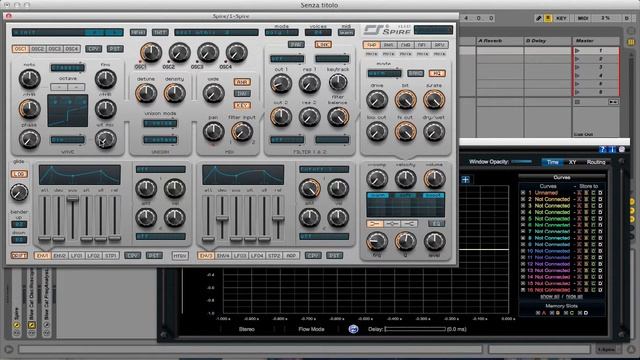Viewport: 640px width, 360px height.
Task: Toggle the Memory Slot A checkbox
Action: [x=538, y=313]
